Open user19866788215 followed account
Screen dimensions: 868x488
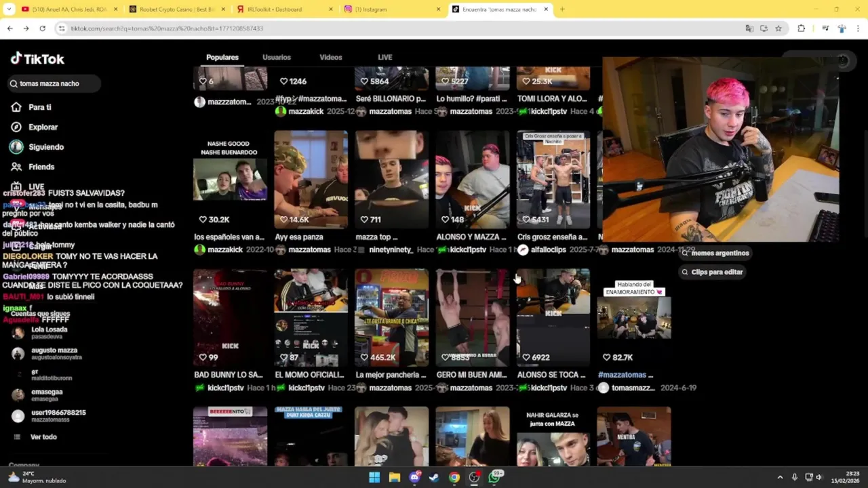click(x=50, y=415)
